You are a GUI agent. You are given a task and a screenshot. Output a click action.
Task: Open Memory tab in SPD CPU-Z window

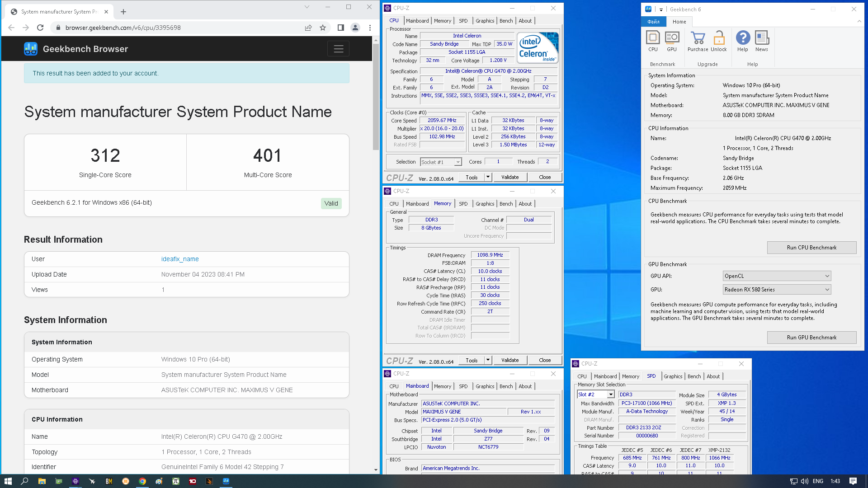click(x=630, y=376)
